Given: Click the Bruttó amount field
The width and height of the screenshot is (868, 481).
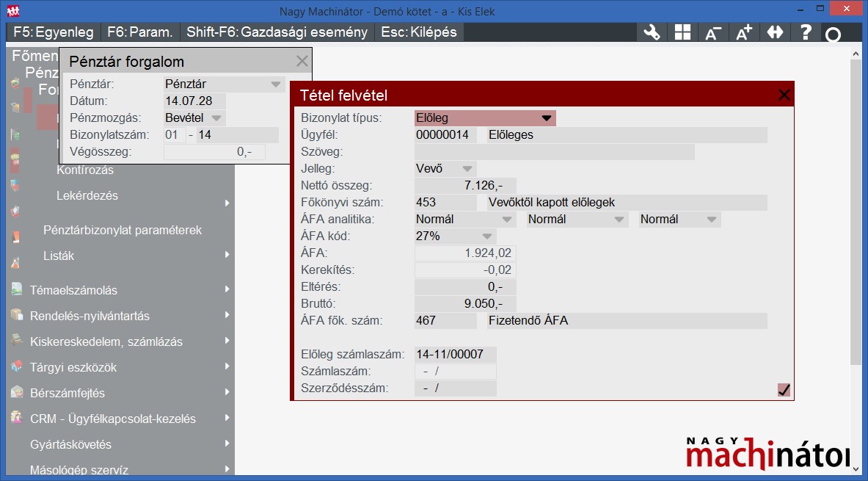Looking at the screenshot, I should (x=465, y=304).
